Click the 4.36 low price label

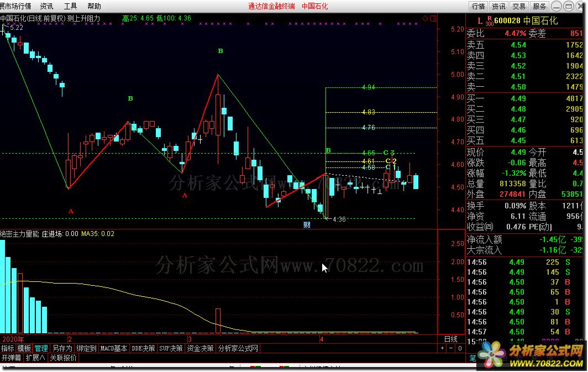click(x=339, y=219)
